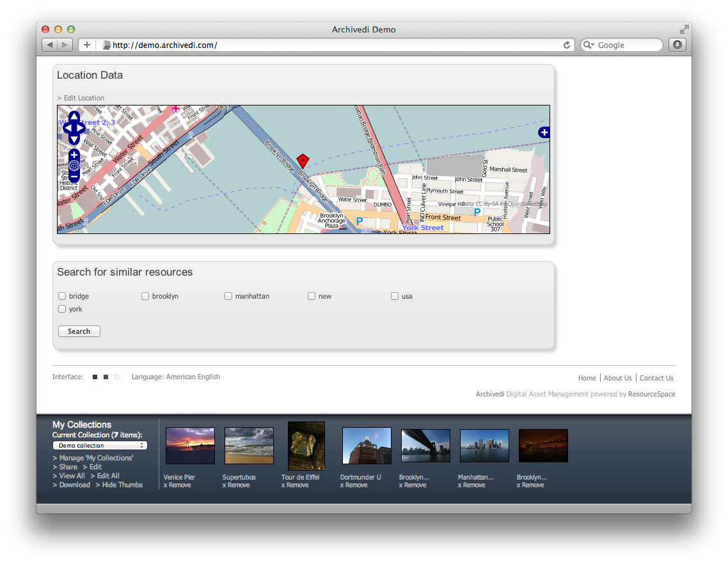Open ResourceSpace link

652,394
